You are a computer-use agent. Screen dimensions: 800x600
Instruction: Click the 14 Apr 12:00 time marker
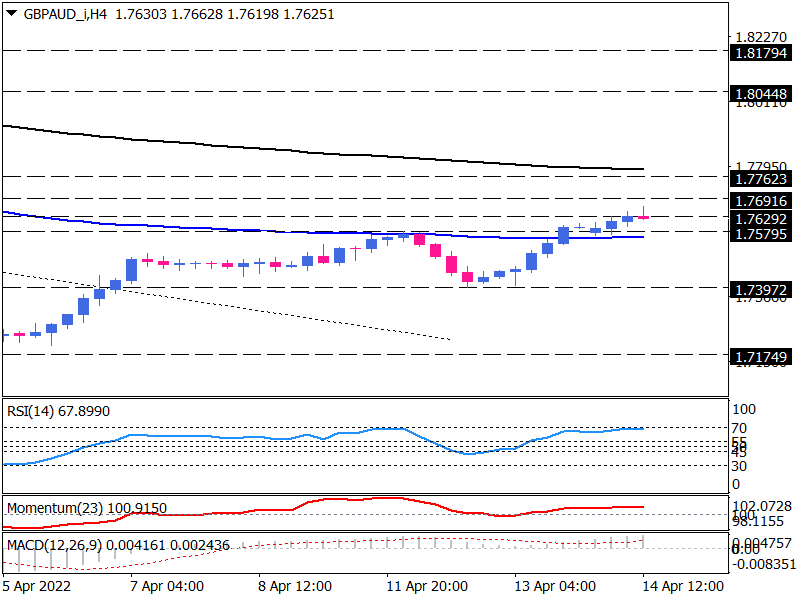(x=680, y=587)
